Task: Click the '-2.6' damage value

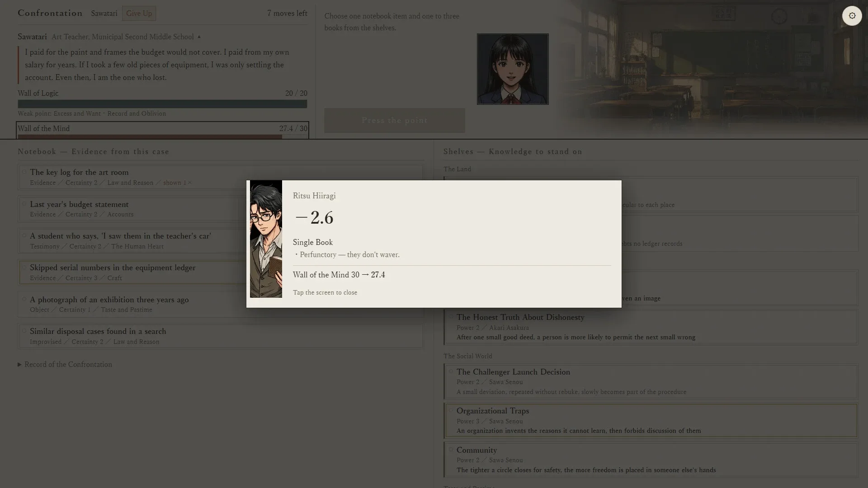Action: 314,218
